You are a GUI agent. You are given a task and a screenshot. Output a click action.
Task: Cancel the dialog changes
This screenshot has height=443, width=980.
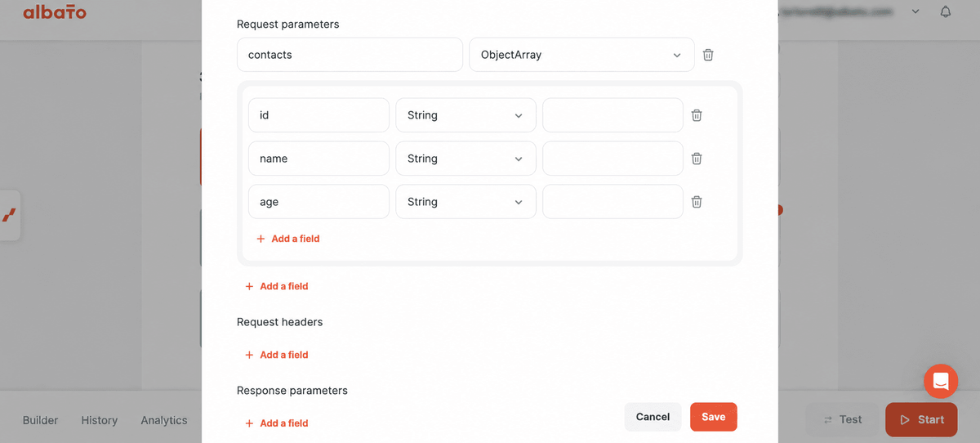[x=653, y=417]
